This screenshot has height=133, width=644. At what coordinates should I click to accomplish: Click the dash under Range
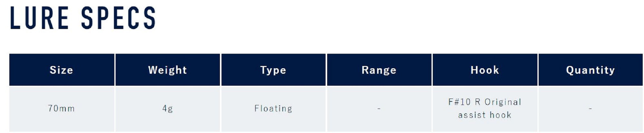(379, 109)
